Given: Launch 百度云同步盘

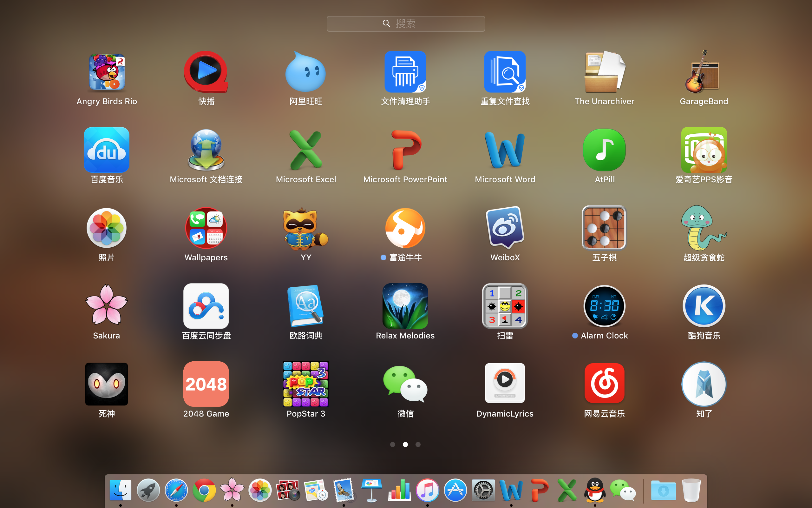Looking at the screenshot, I should pyautogui.click(x=206, y=306).
